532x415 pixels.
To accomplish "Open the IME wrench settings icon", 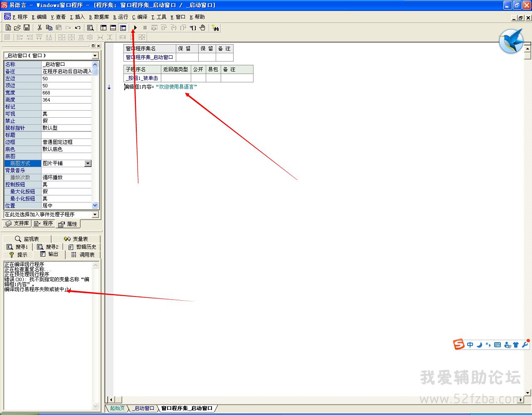I will point(525,344).
